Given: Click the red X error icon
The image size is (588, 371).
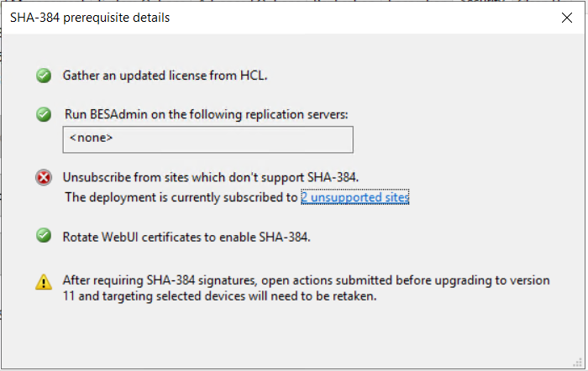Looking at the screenshot, I should 44,177.
